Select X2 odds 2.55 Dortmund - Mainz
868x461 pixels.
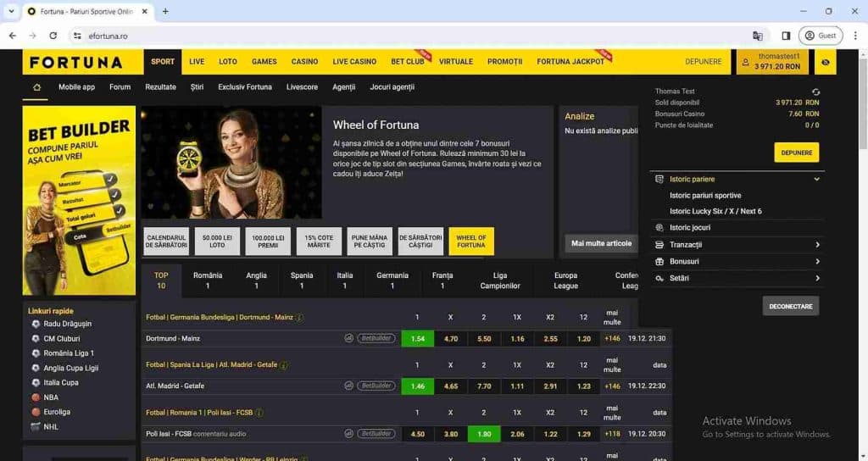551,339
